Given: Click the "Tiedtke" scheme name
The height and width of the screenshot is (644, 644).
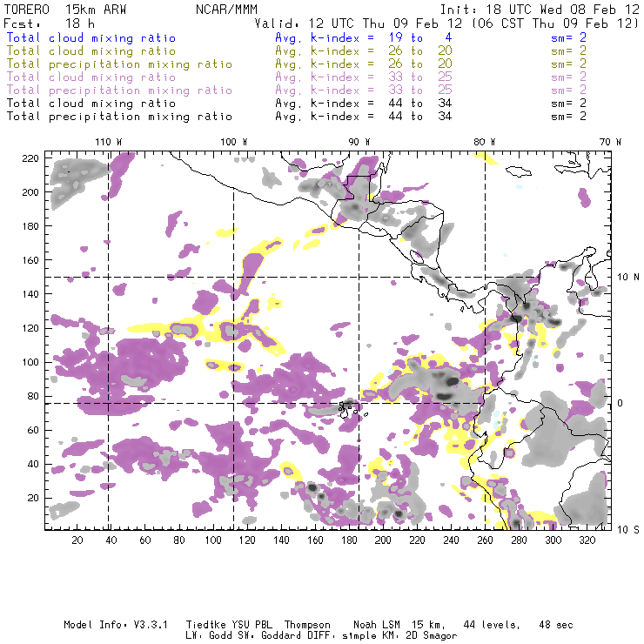Looking at the screenshot, I should click(x=206, y=625).
